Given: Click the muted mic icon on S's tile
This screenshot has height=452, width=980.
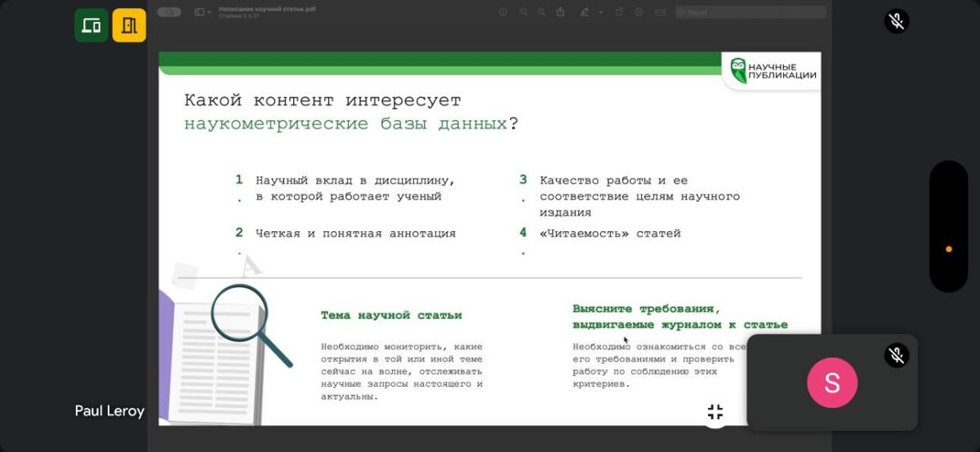Looking at the screenshot, I should click(896, 355).
